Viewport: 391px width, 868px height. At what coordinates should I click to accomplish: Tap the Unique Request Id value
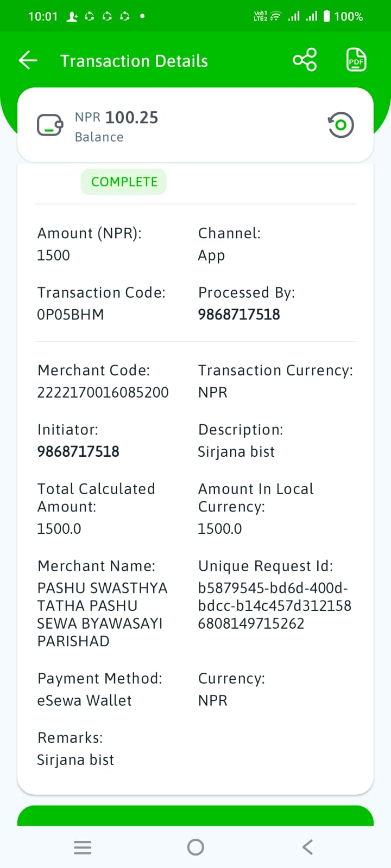[275, 605]
